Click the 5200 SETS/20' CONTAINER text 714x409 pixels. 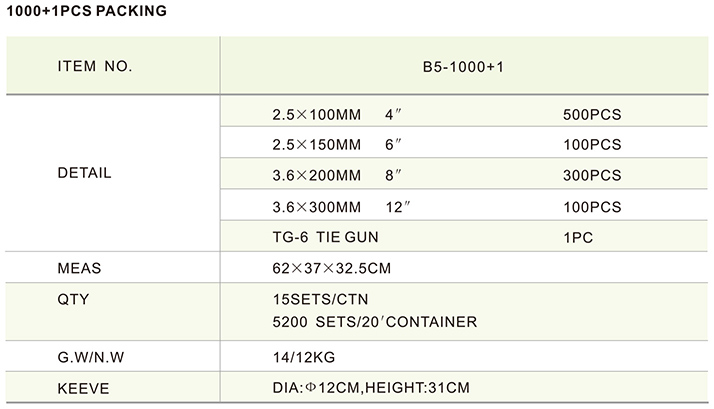coord(374,322)
